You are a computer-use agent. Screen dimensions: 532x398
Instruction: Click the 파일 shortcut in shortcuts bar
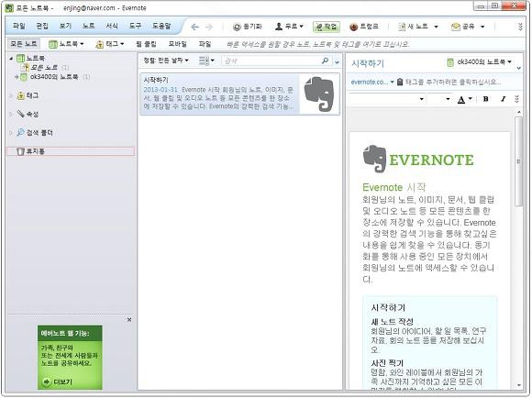pyautogui.click(x=205, y=44)
